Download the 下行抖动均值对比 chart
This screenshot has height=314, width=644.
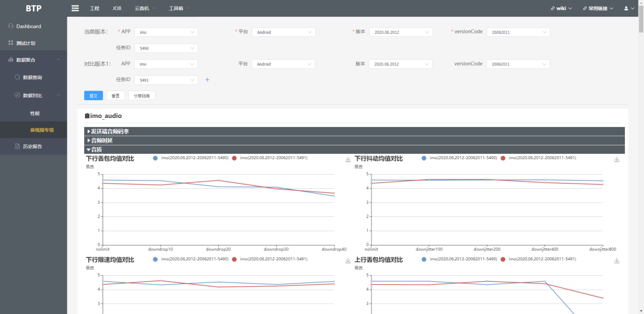pos(617,159)
